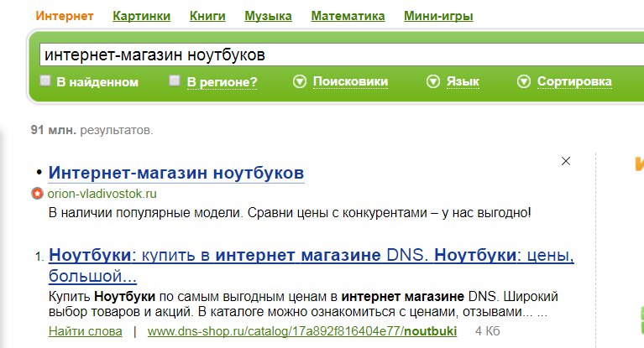Viewport: 644px width, 348px height.
Task: Enable the В найденном checkbox
Action: 45,81
